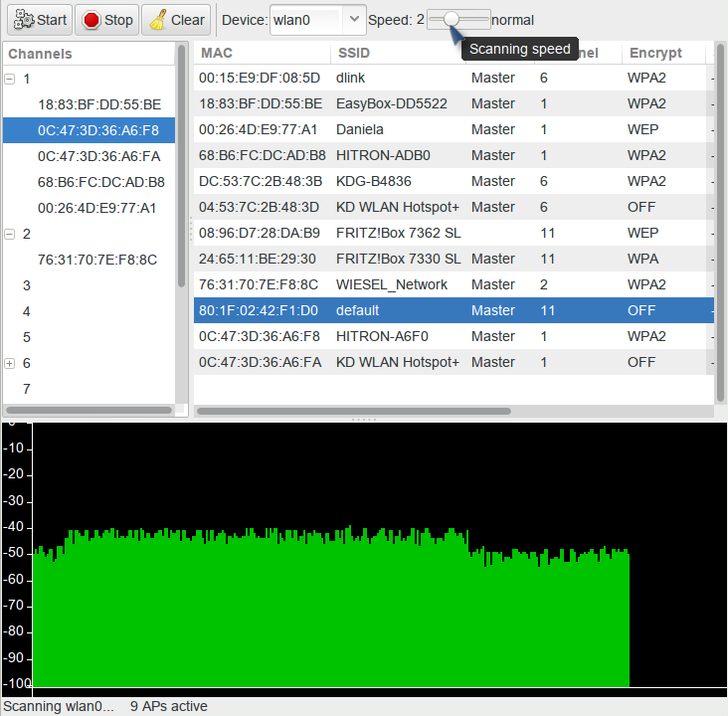
Task: Click the "Scanning wlan0..." status text
Action: click(59, 706)
